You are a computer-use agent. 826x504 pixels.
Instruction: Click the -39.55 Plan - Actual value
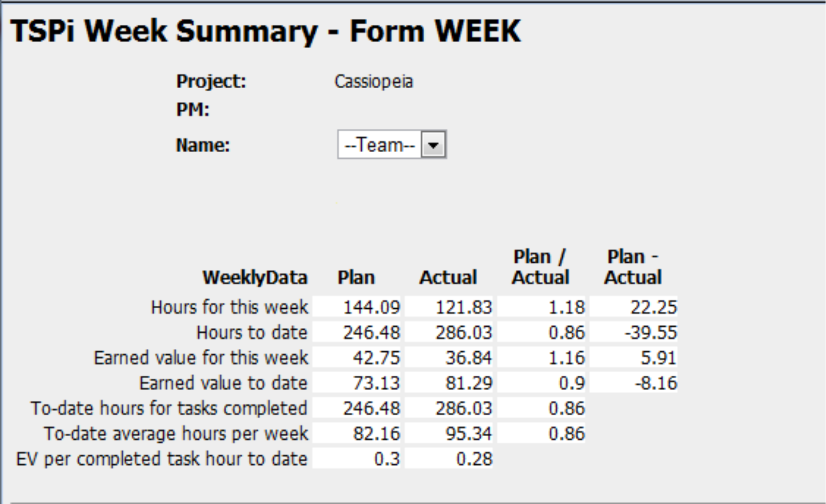634,333
